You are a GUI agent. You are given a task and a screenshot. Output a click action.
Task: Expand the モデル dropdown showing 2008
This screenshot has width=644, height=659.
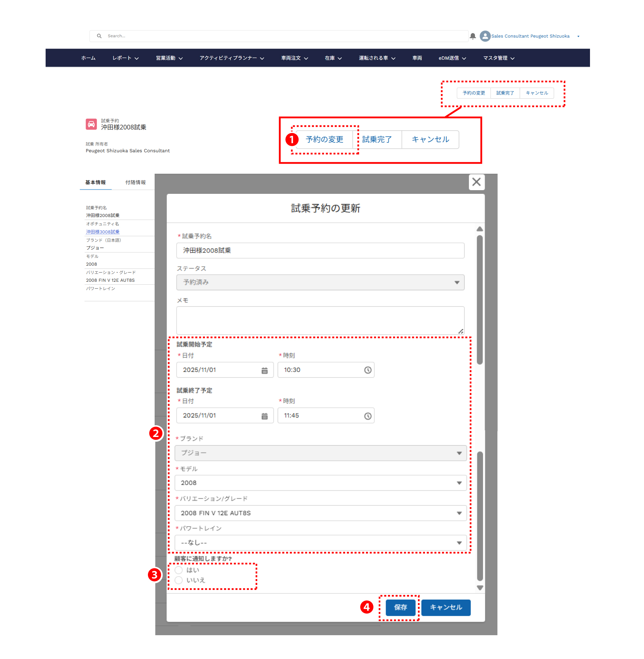pos(320,483)
